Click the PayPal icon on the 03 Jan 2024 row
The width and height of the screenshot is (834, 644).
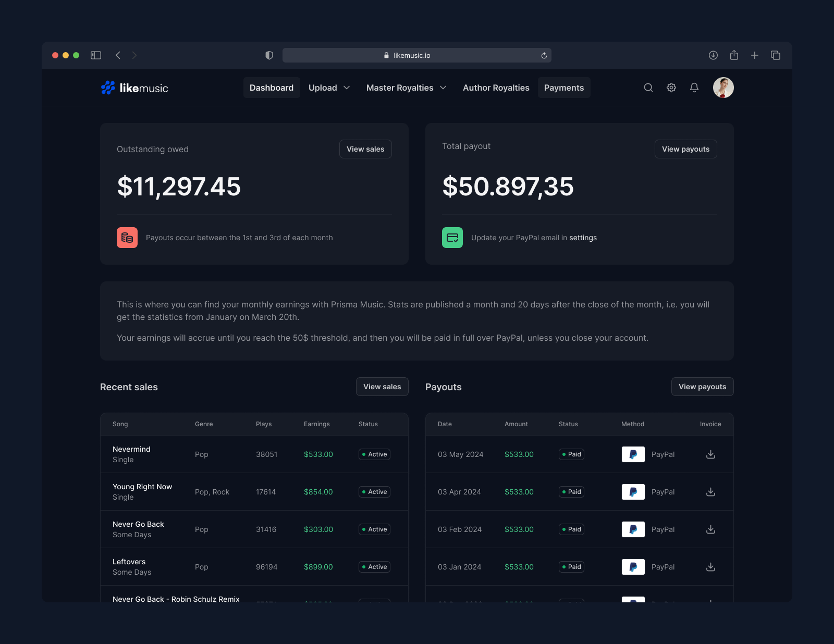pos(633,567)
